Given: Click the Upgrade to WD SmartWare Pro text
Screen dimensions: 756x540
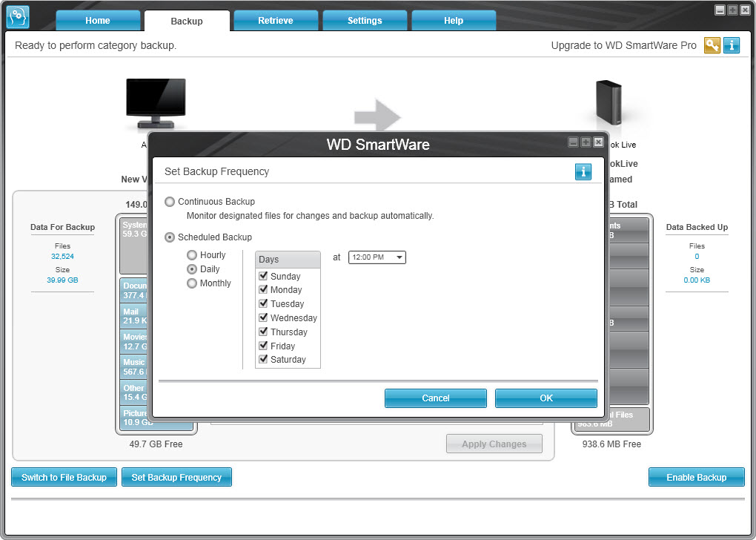Looking at the screenshot, I should pos(624,45).
